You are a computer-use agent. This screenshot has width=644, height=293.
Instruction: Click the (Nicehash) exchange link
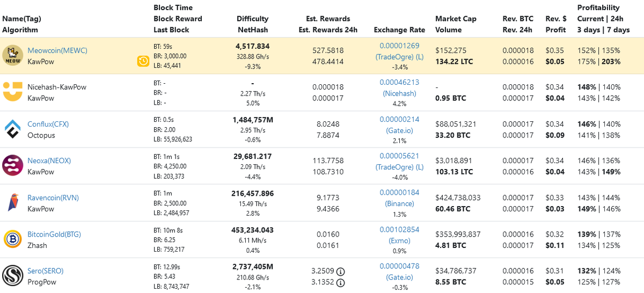pyautogui.click(x=399, y=93)
